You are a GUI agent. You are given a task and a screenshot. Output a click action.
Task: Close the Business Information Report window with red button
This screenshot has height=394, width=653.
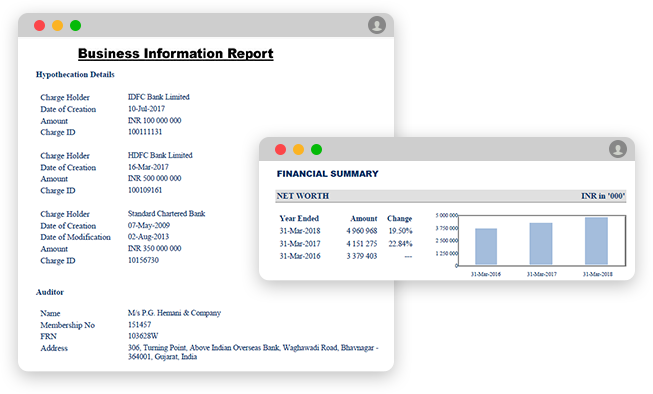(40, 25)
